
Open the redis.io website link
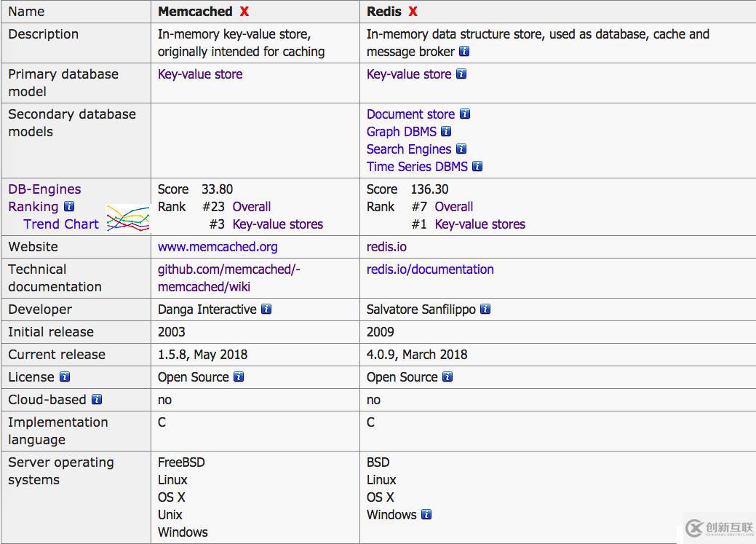tap(386, 247)
